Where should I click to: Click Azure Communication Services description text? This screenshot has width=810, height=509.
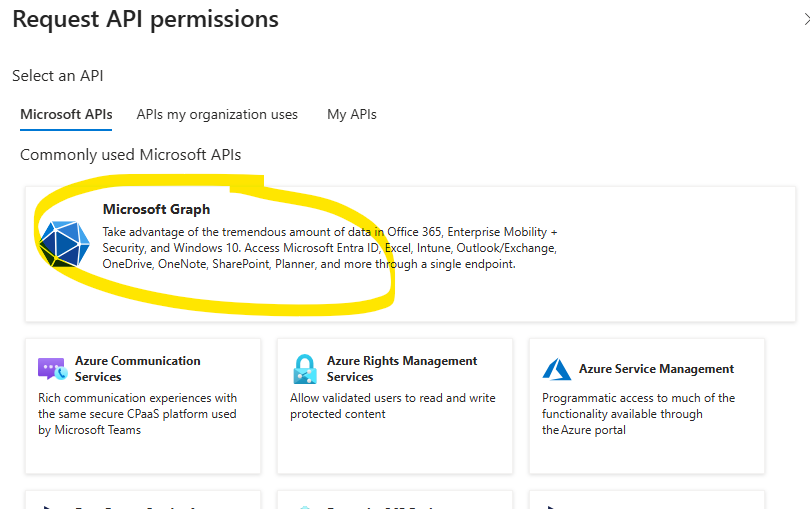[137, 414]
